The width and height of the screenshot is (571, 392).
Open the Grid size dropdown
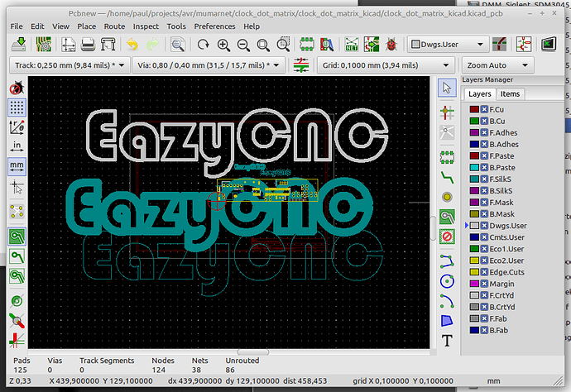(386, 65)
